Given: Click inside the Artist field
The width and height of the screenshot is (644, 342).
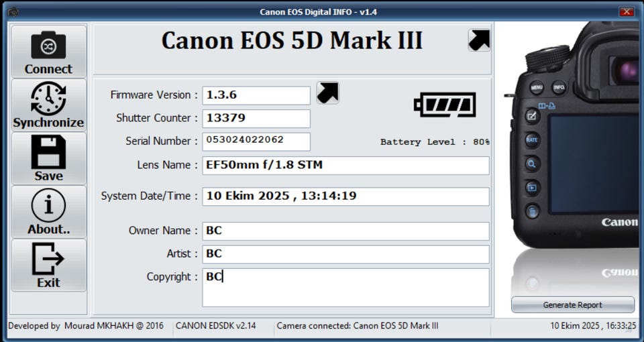Looking at the screenshot, I should click(x=346, y=254).
